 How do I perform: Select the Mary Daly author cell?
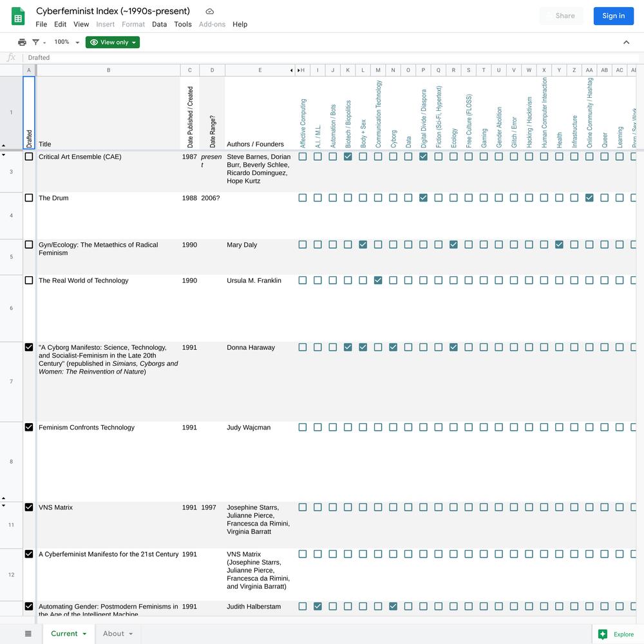260,257
